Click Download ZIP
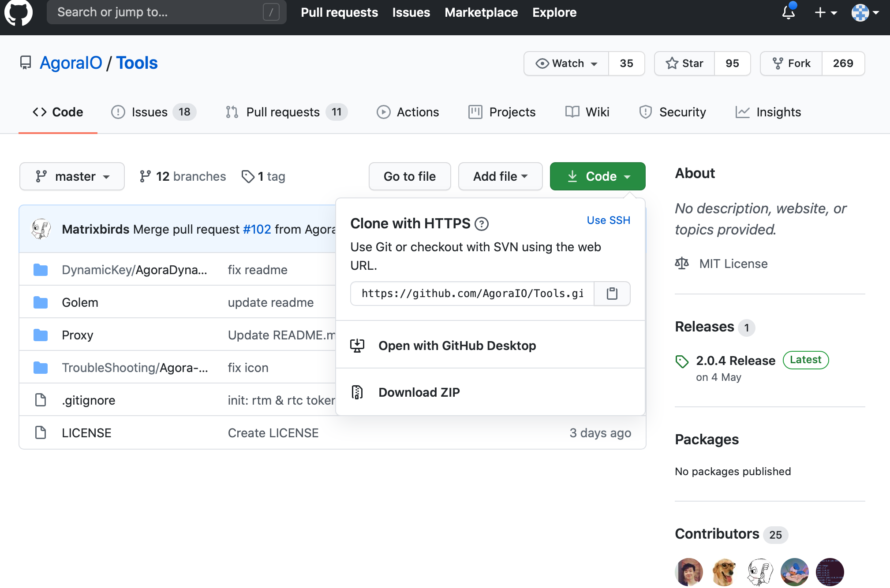Image resolution: width=890 pixels, height=588 pixels. pos(419,392)
